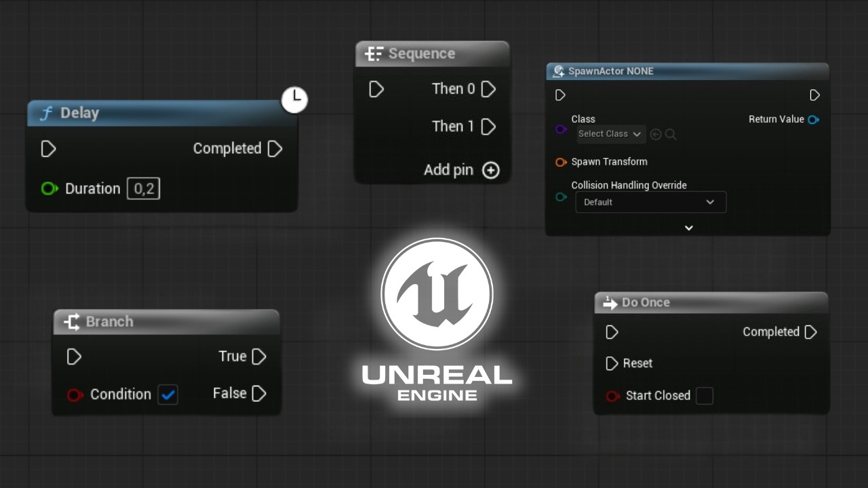This screenshot has height=488, width=868.
Task: Open the Select Class dropdown
Action: click(x=610, y=134)
